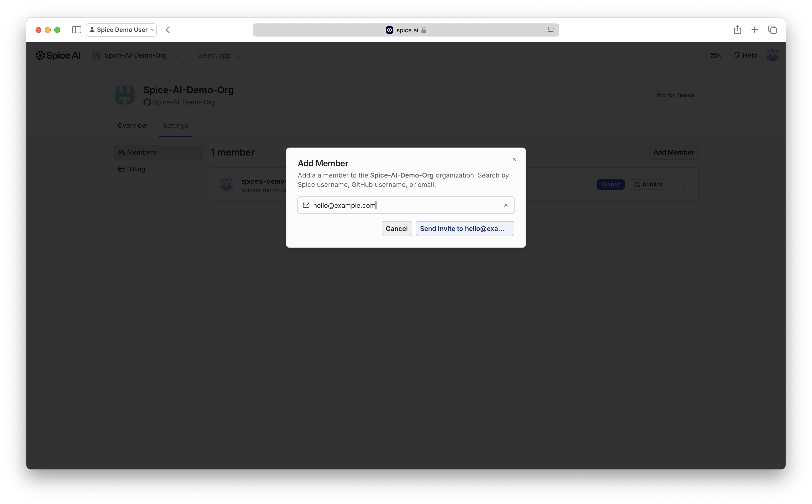Go back to previous page

(168, 30)
